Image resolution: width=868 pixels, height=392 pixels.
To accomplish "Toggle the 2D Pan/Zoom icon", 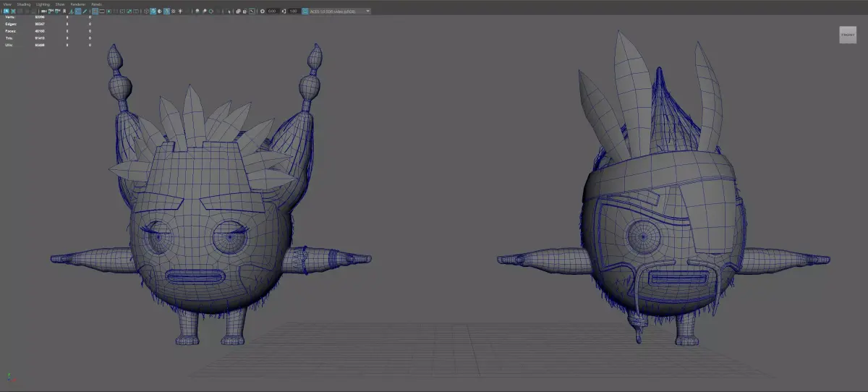I will (78, 12).
